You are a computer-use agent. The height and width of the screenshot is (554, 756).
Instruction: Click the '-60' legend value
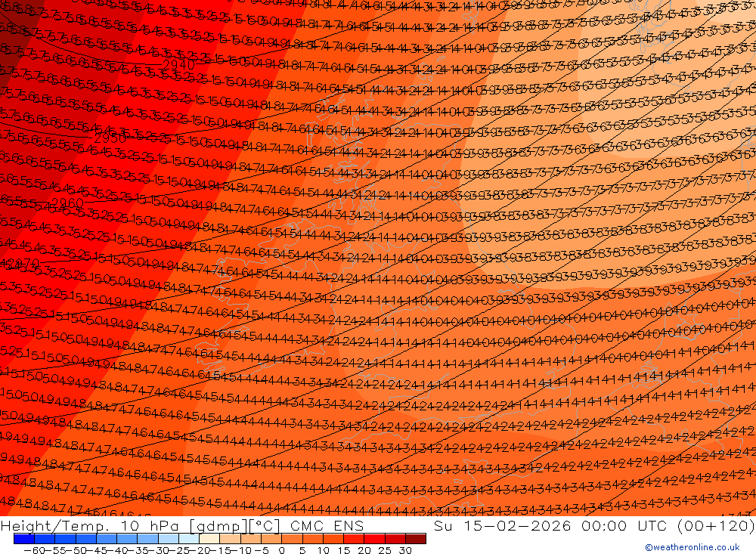34,550
